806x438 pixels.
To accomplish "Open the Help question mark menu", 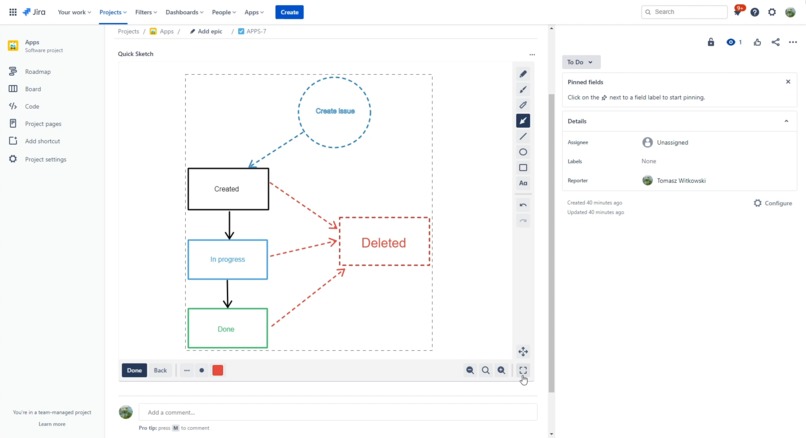I will click(755, 12).
